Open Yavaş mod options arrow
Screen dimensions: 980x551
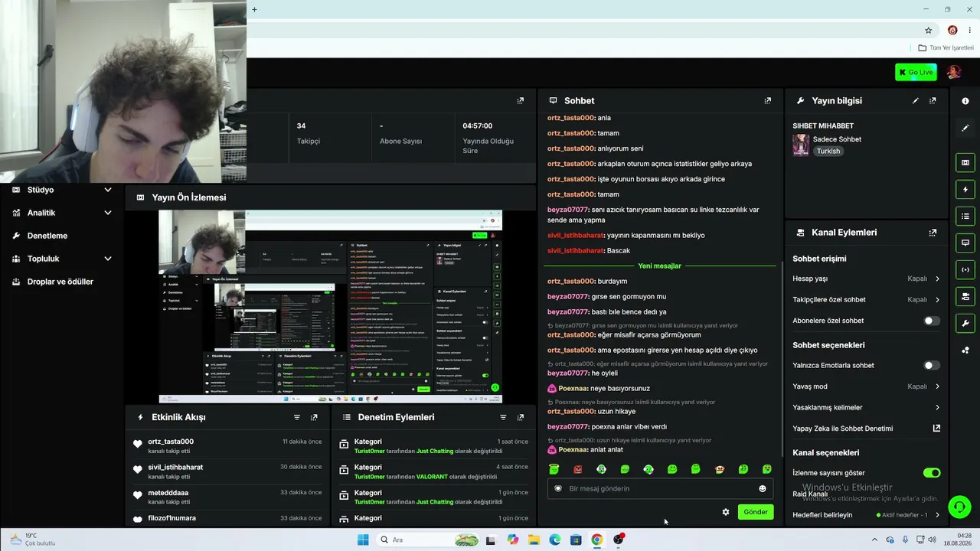pos(937,386)
